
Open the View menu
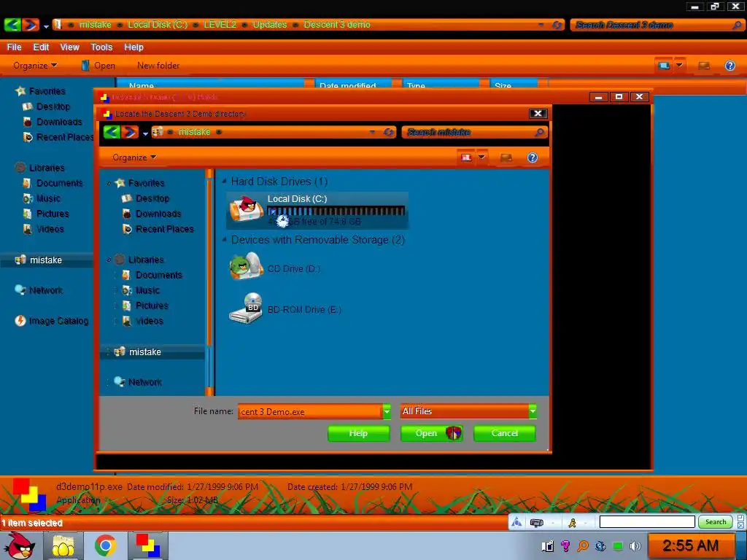[x=69, y=47]
